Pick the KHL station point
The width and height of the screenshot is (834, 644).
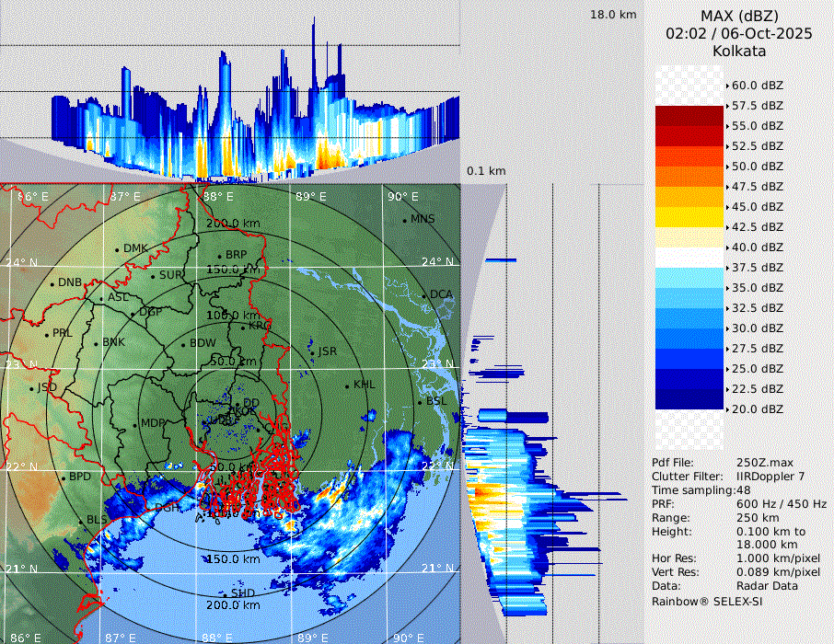[x=347, y=385]
